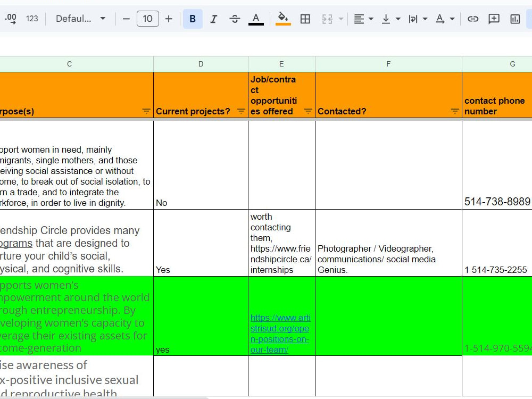Image resolution: width=532 pixels, height=399 pixels.
Task: Open the Default font dropdown
Action: [80, 19]
